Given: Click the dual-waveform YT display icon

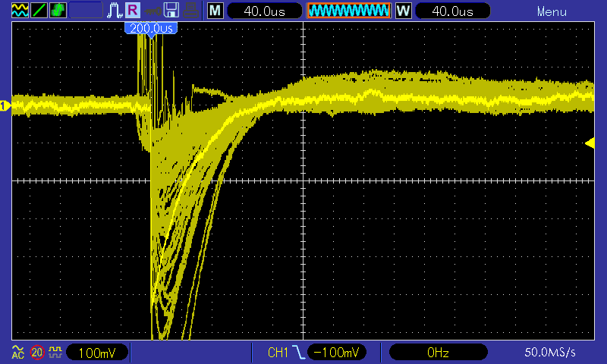Looking at the screenshot, I should 20,11.
